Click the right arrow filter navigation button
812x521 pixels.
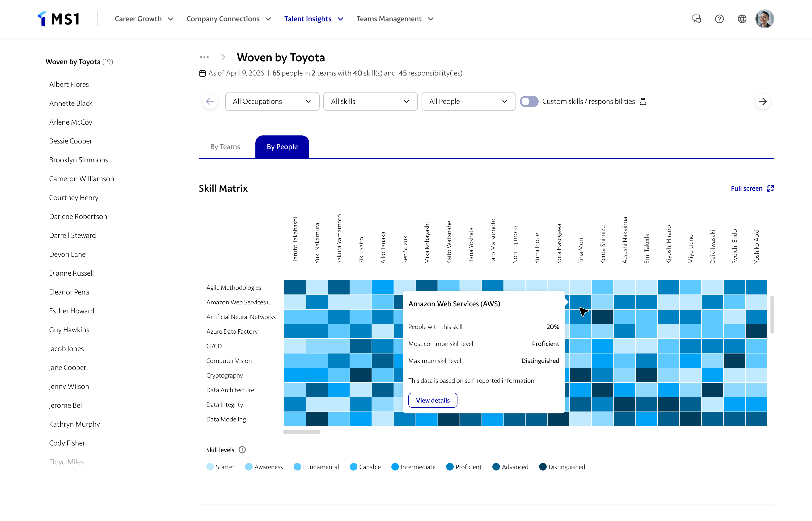pos(763,101)
